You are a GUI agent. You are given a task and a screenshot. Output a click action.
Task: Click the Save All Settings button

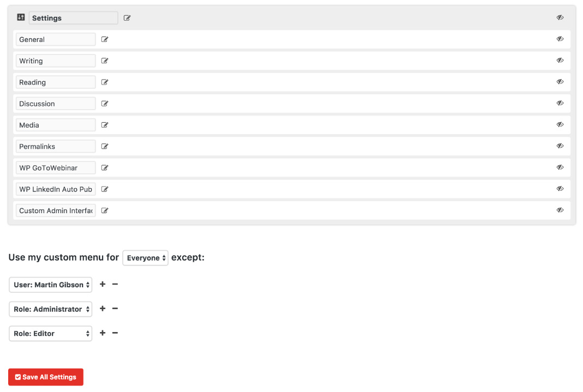click(46, 377)
